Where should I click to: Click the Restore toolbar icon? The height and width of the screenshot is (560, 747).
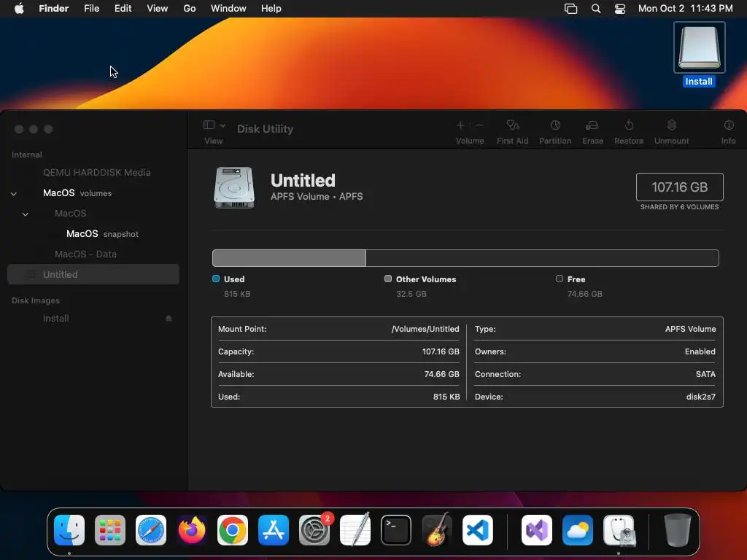[x=629, y=125]
